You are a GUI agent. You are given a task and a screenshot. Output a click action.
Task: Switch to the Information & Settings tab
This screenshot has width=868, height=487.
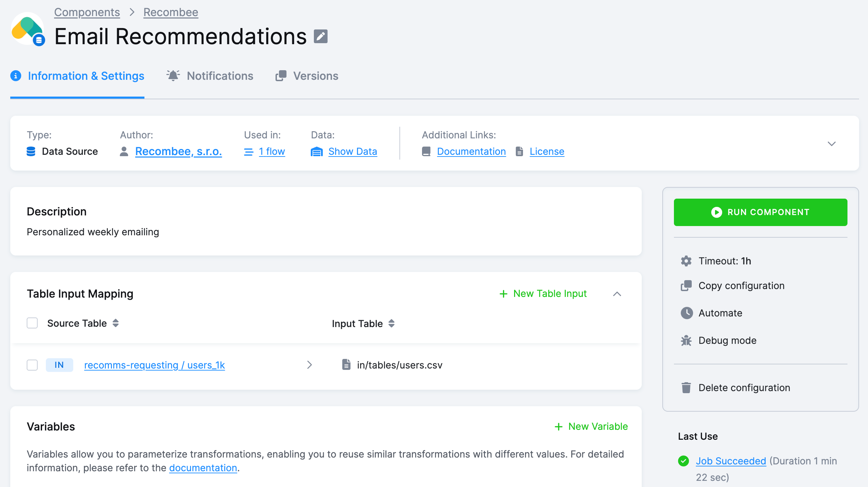coord(77,76)
